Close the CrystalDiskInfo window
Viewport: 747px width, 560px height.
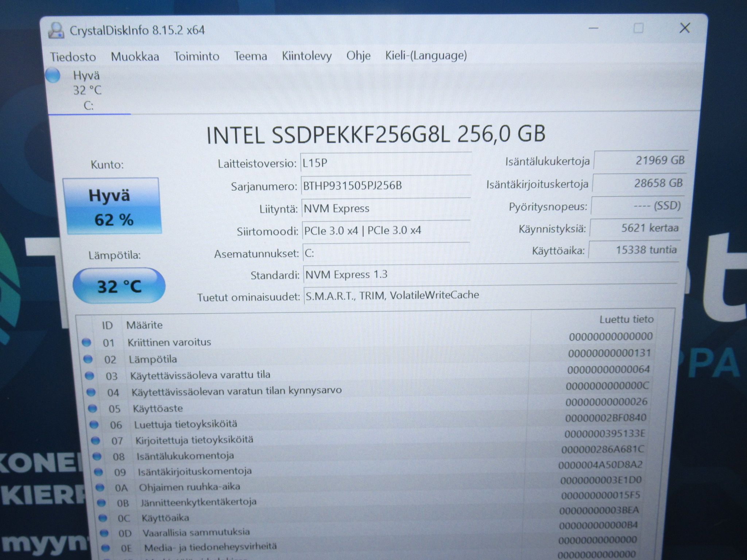point(685,27)
